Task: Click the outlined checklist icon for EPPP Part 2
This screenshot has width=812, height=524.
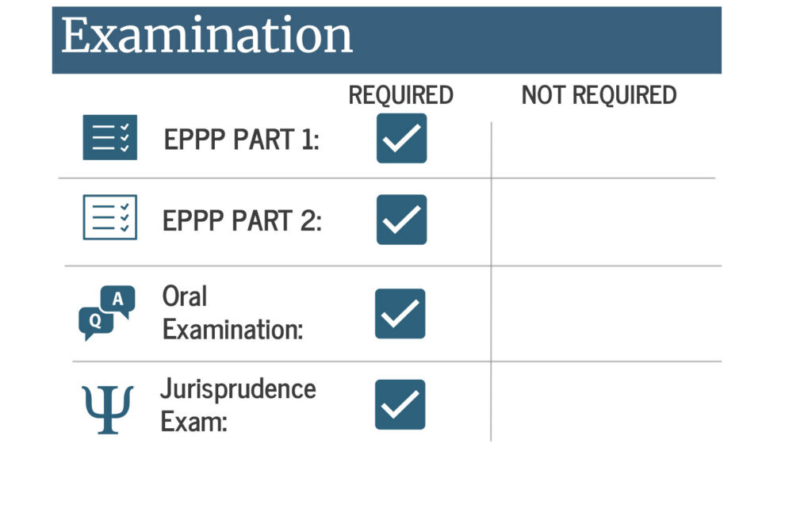Action: click(109, 217)
